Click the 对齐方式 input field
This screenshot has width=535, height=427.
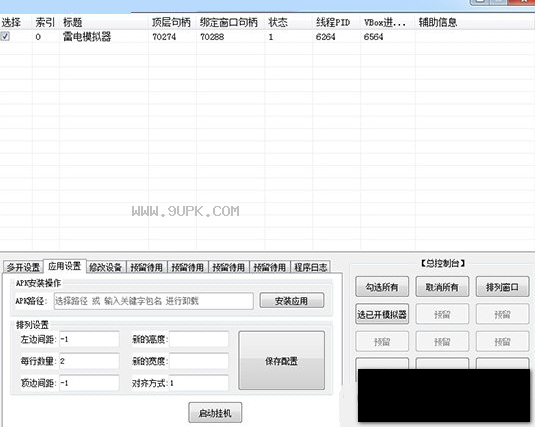199,383
